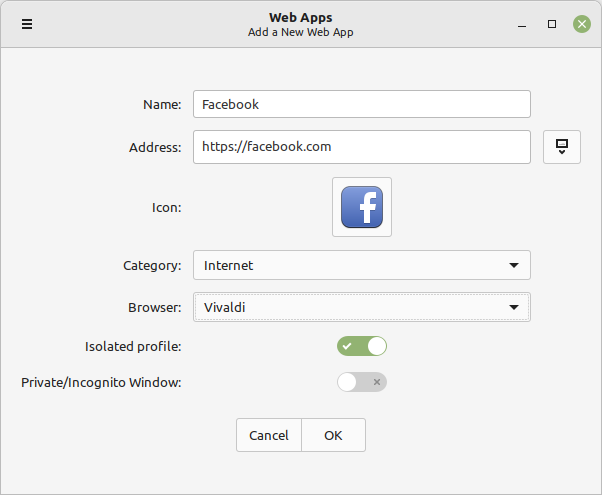Click the Facebook icon chooser button
This screenshot has height=495, width=602.
pyautogui.click(x=362, y=207)
